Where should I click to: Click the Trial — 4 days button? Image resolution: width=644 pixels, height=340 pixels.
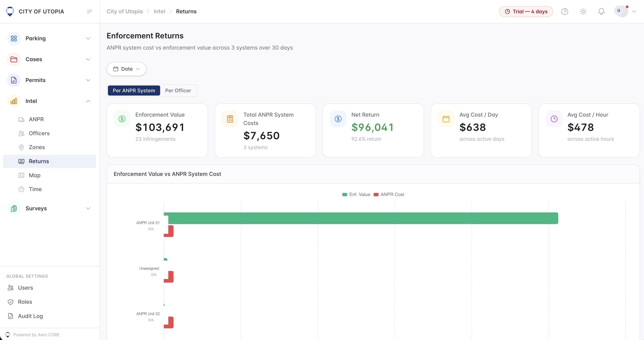click(526, 12)
